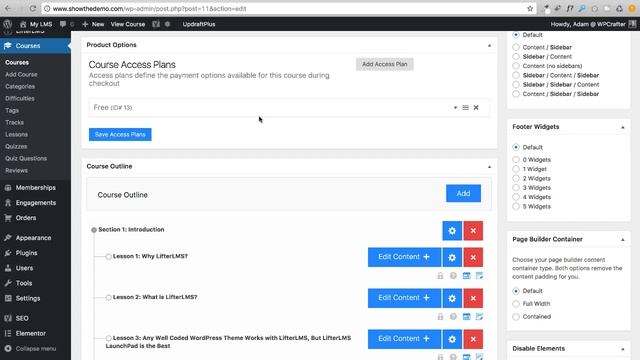Delete Lesson 2: What is LifterLMS?

[x=473, y=298]
